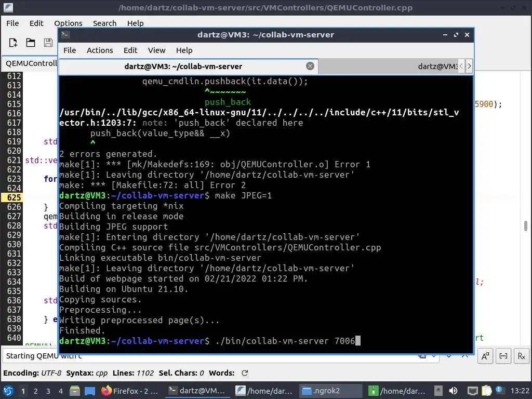Open the editor File menu
Viewport: 532px width, 399px height.
(12, 23)
